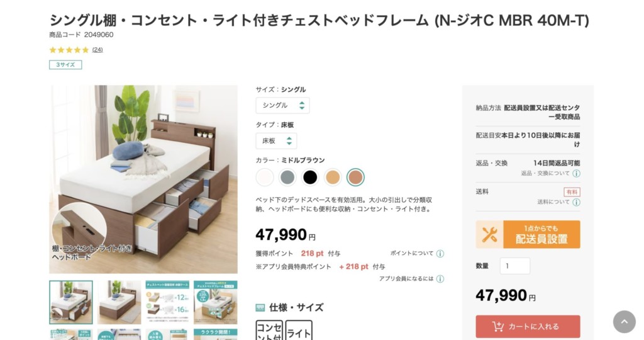Add item with カートに入れる button
This screenshot has height=340, width=644.
tap(528, 327)
